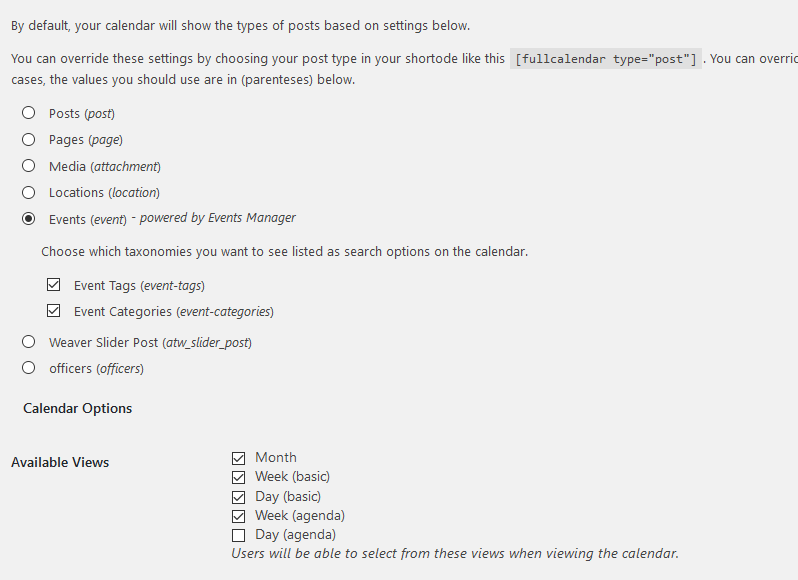Screen dimensions: 798x580
Task: Select Media (attachment) post type
Action: click(29, 166)
